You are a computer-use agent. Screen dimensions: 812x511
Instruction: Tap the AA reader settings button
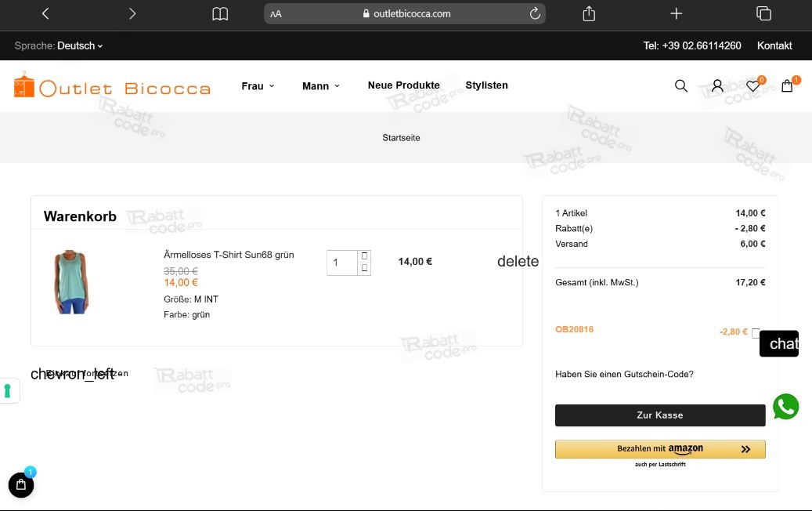tap(276, 14)
